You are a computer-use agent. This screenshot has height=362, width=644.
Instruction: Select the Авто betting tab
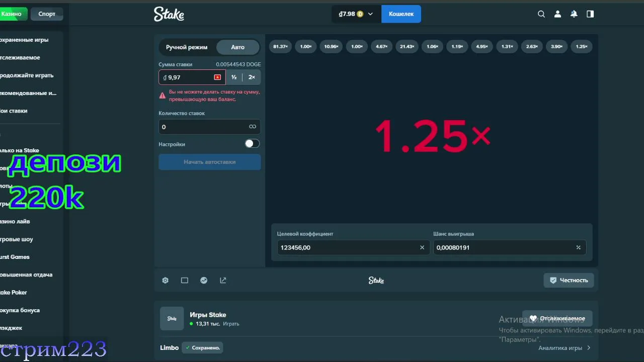(238, 47)
